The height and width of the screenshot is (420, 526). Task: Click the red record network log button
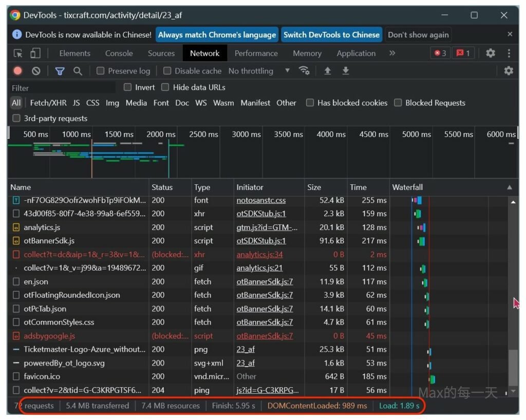pyautogui.click(x=18, y=71)
